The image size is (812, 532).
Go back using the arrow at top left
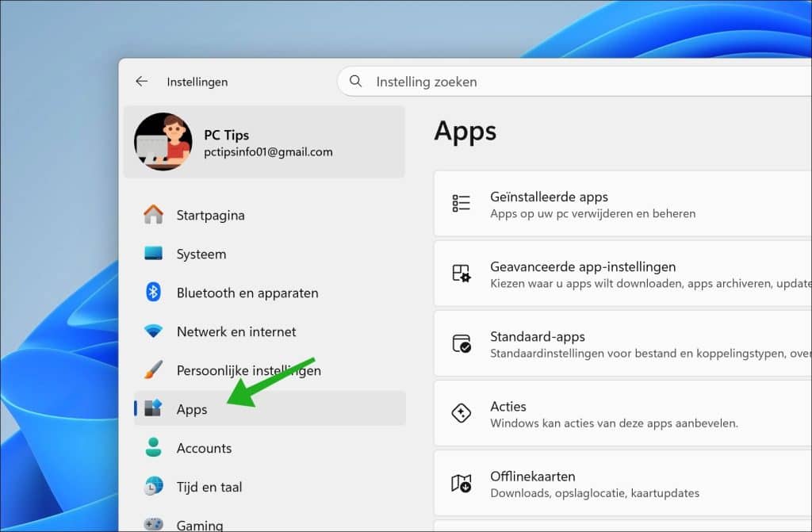(x=142, y=82)
